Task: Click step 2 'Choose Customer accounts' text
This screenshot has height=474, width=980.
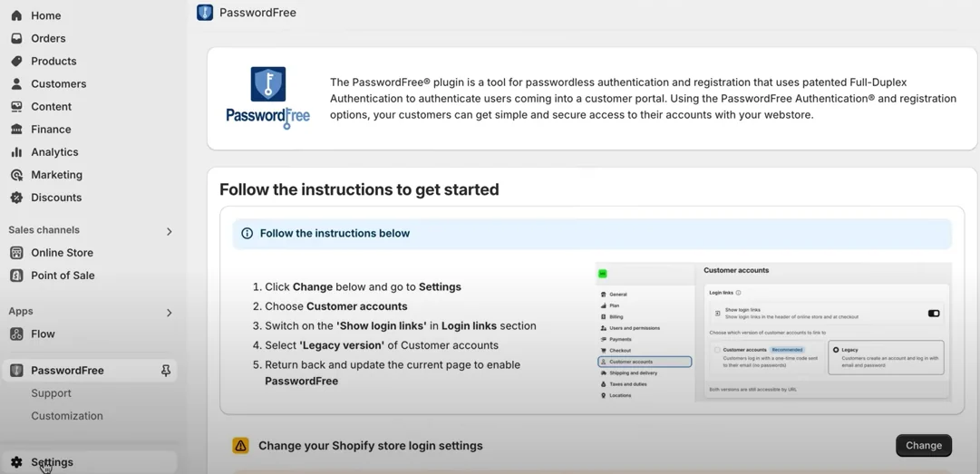Action: coord(335,306)
